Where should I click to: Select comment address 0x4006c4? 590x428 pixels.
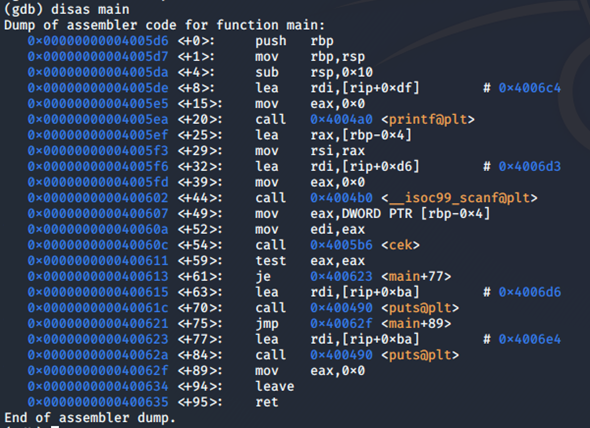(x=529, y=88)
